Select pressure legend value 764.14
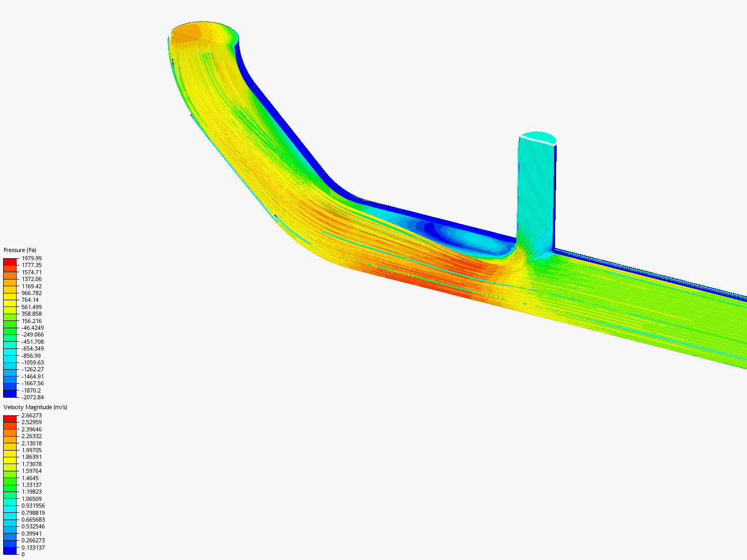This screenshot has height=560, width=747. click(x=30, y=300)
